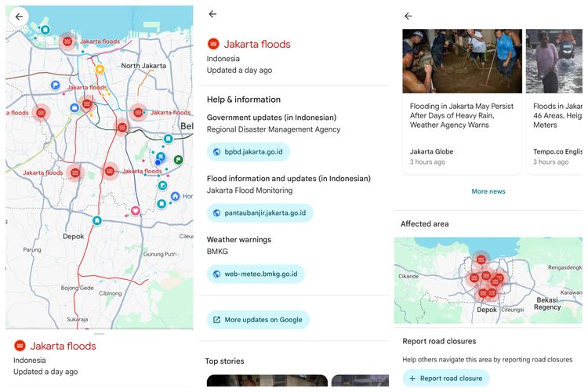
Task: Tap 'Updated a day ago' under details page header
Action: pos(239,70)
